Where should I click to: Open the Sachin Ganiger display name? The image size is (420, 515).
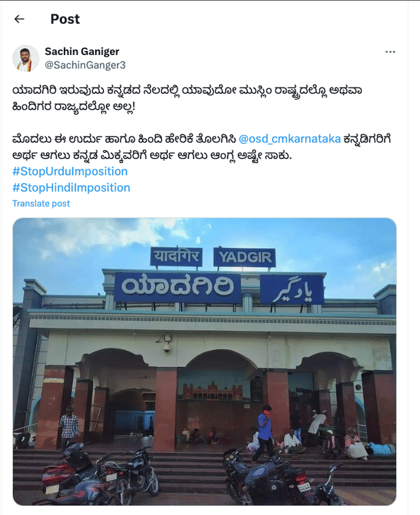[x=82, y=51]
